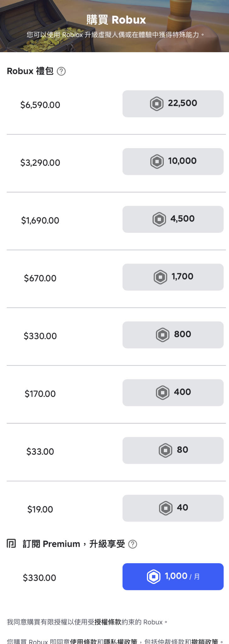Viewport: 229px width, 644px height.
Task: Click Robux coin icon on 4,500 package
Action: click(x=159, y=219)
